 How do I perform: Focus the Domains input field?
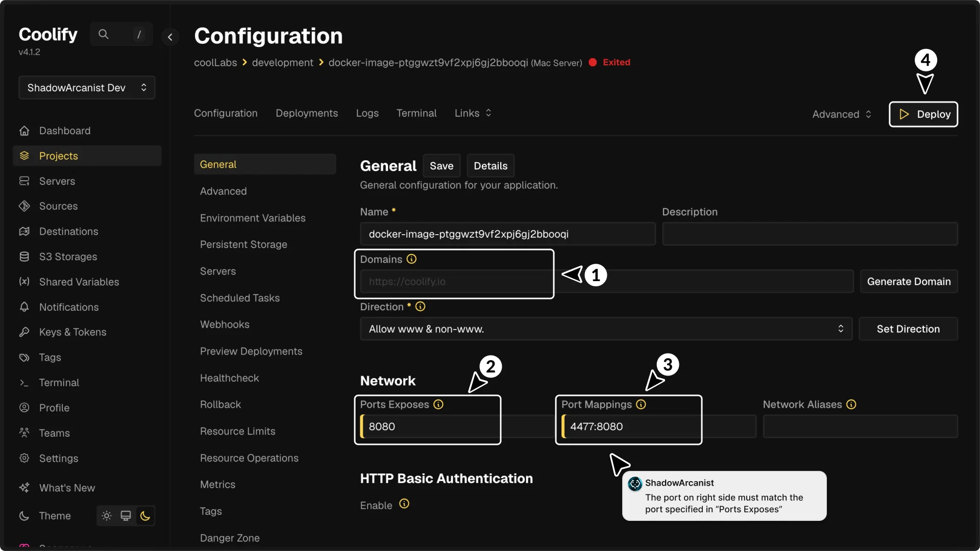click(x=606, y=282)
